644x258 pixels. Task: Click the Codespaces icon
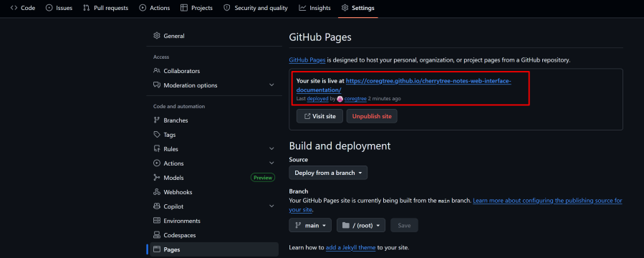coord(156,235)
